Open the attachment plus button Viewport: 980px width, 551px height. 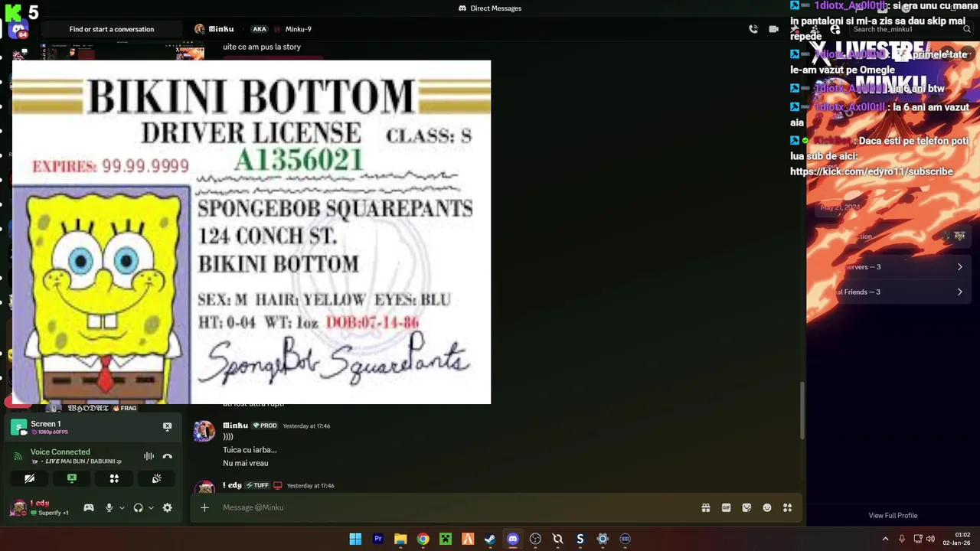tap(204, 507)
